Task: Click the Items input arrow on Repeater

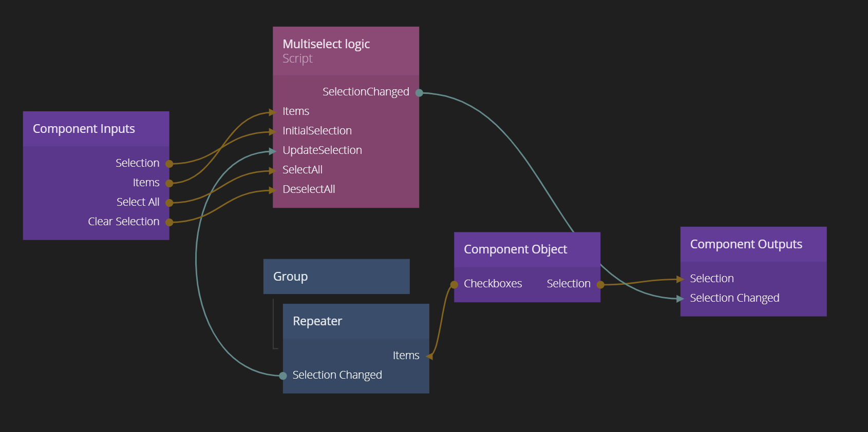Action: pyautogui.click(x=429, y=356)
